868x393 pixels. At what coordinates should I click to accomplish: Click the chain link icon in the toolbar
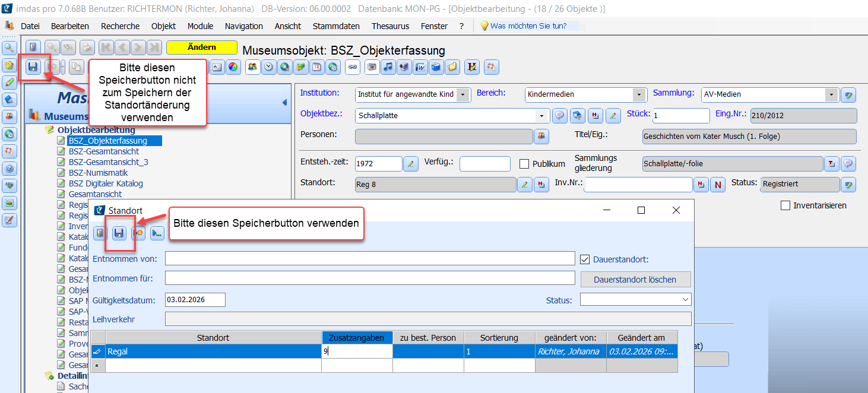click(x=353, y=67)
